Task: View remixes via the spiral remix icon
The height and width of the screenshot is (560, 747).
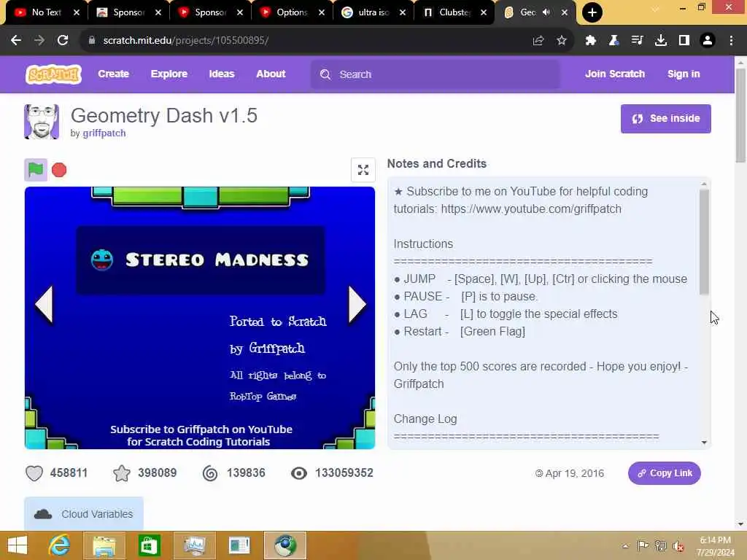Action: [210, 473]
